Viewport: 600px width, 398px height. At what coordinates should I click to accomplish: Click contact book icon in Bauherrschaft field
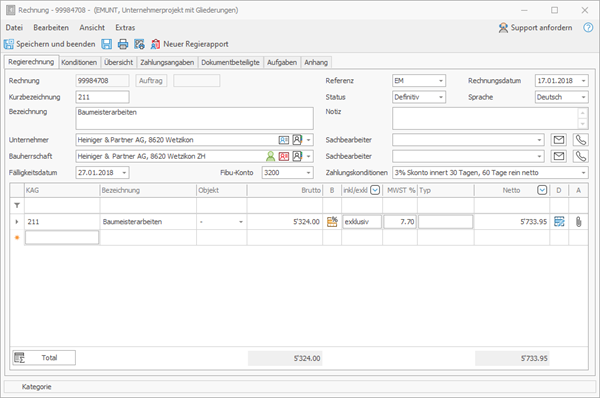(x=297, y=156)
